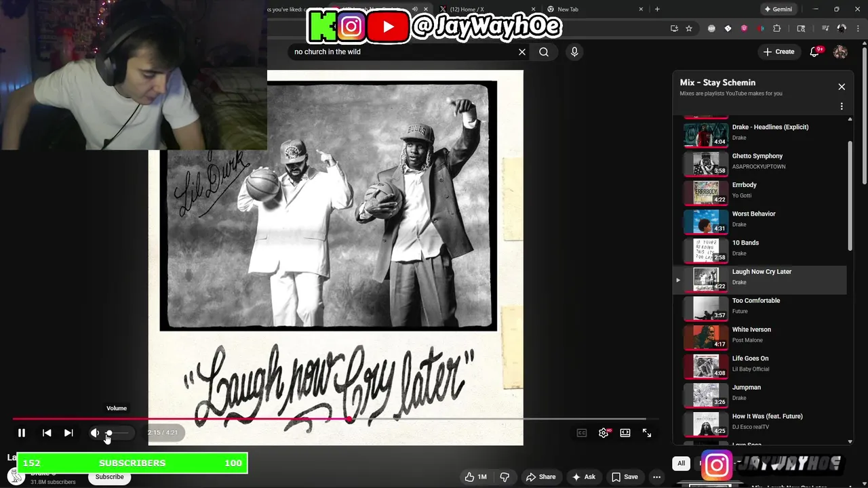Open the mix playlist three-dot menu
The image size is (868, 488).
(x=842, y=106)
